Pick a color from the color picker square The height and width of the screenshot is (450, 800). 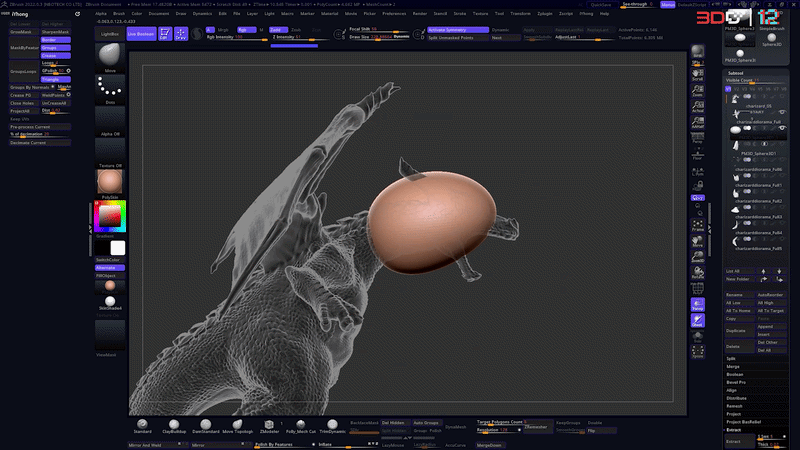point(109,216)
